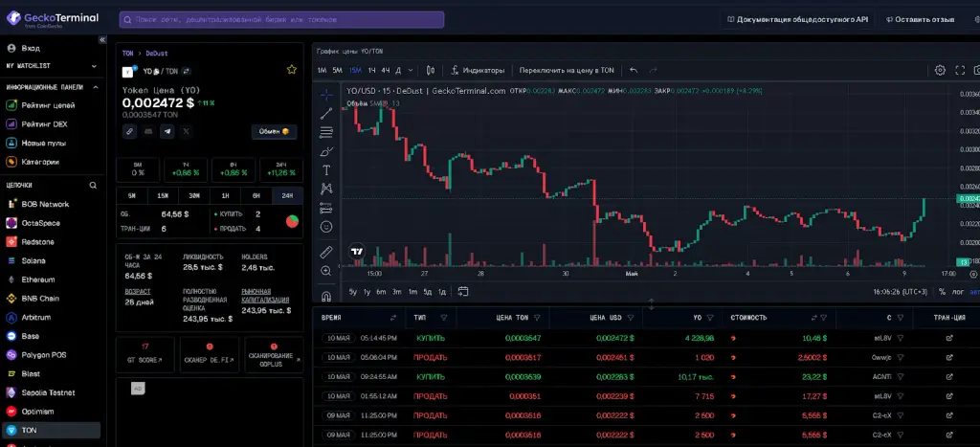Select the 4Ч chart interval
This screenshot has height=447, width=980.
point(386,70)
